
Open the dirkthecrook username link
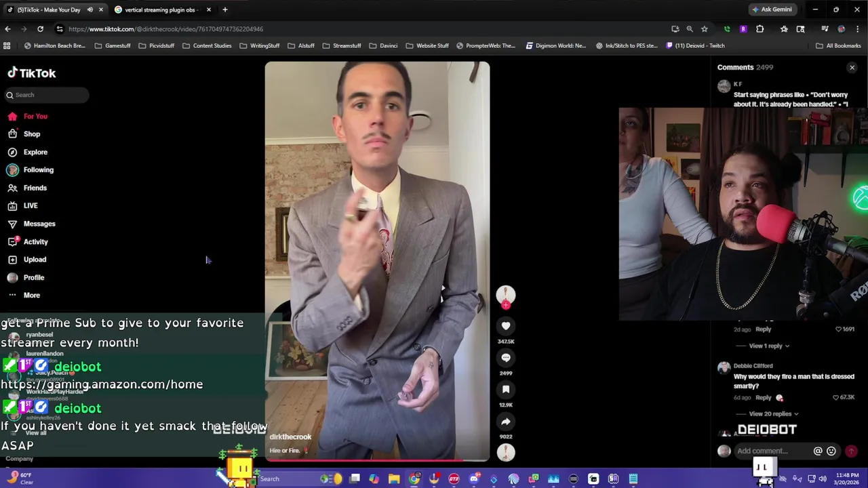[290, 437]
